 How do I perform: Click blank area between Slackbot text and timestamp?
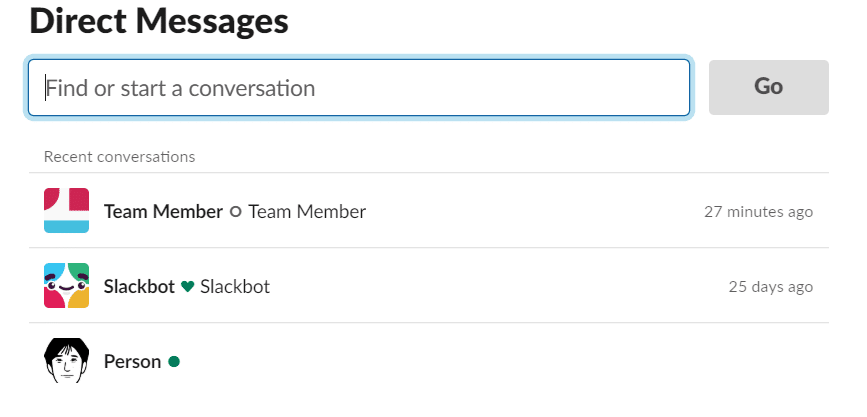(x=500, y=287)
